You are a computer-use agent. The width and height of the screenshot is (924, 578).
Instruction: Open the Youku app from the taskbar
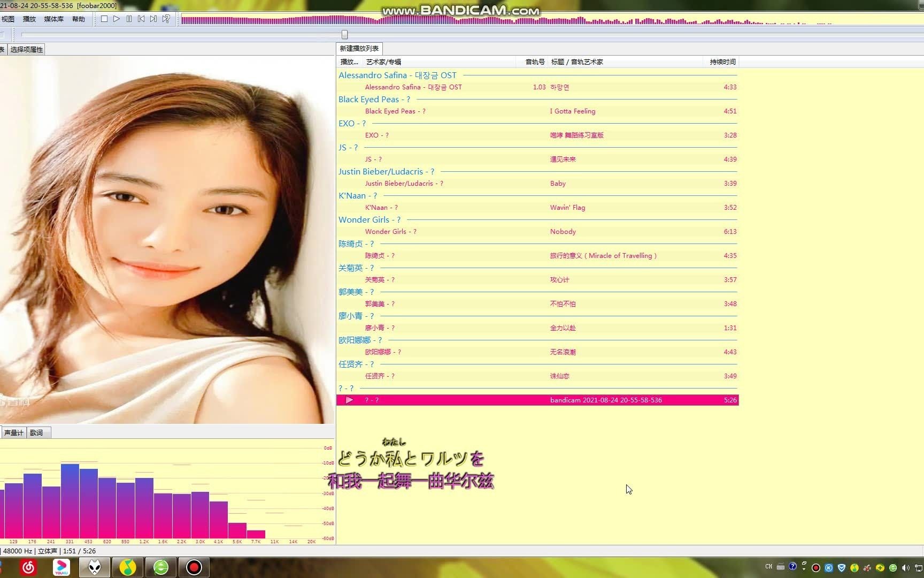coord(61,567)
